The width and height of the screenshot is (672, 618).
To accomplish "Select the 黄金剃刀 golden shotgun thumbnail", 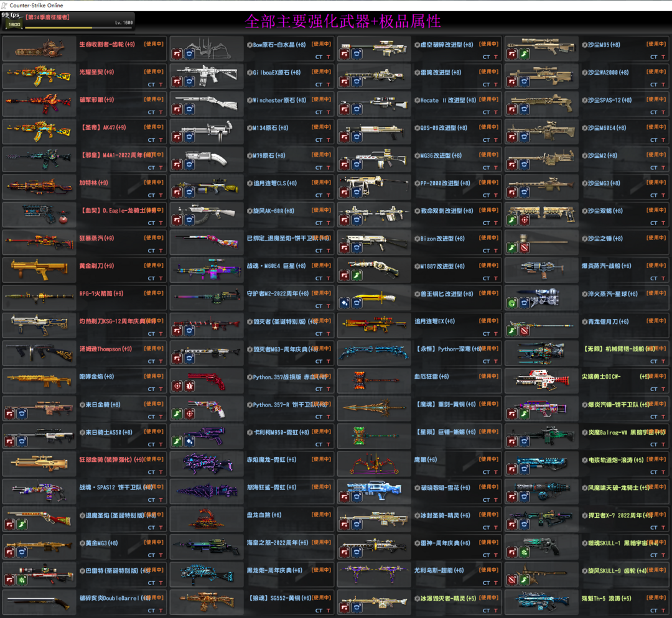I will pyautogui.click(x=39, y=269).
